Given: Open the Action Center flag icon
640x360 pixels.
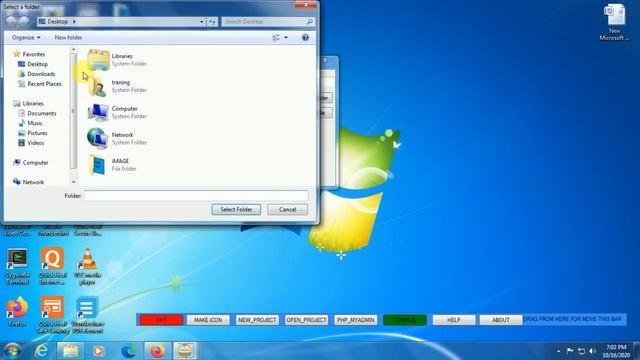Looking at the screenshot, I should click(570, 351).
